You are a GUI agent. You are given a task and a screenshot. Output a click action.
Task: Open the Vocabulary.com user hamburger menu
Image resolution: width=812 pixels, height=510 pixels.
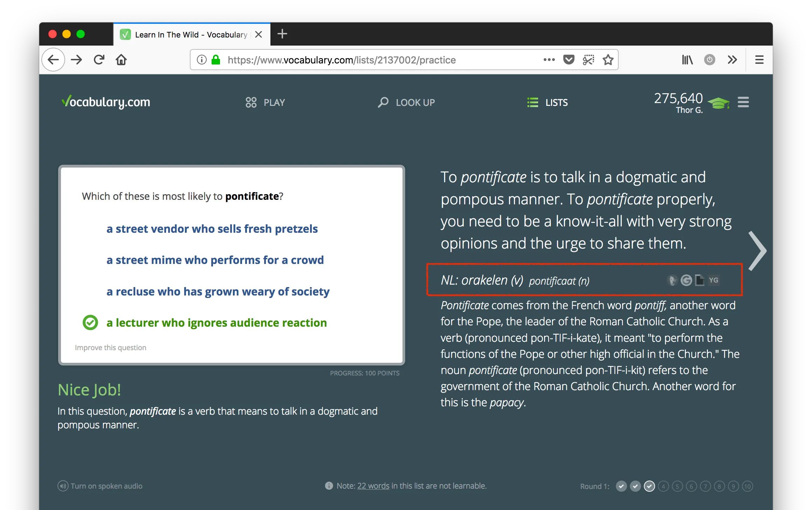[743, 102]
